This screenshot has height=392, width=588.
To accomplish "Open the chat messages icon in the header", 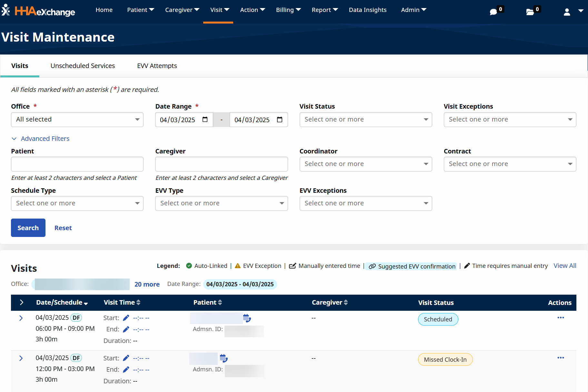I will (x=493, y=12).
